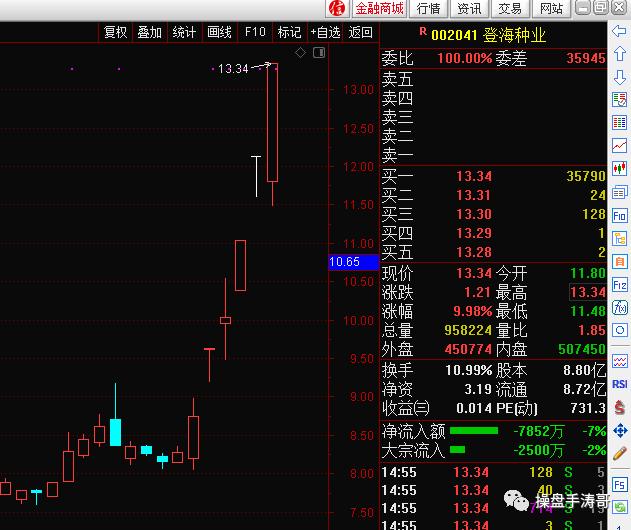Open the line trend chart icon

[x=619, y=145]
